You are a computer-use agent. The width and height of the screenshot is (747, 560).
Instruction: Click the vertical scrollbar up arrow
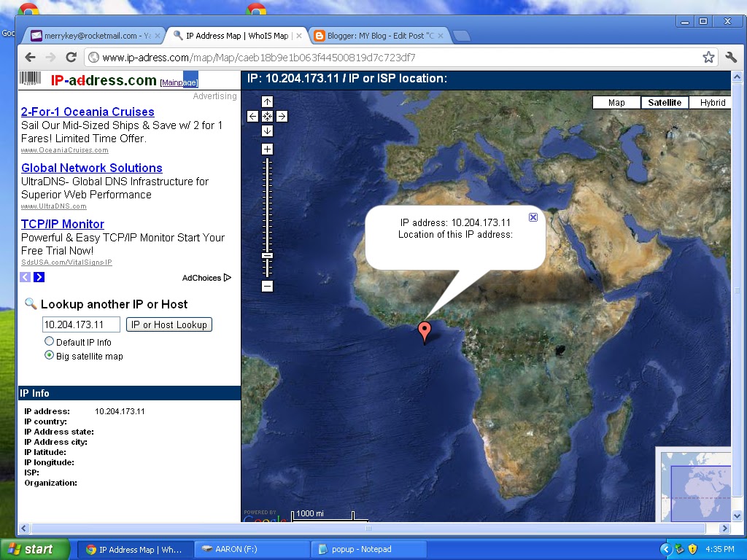click(737, 77)
